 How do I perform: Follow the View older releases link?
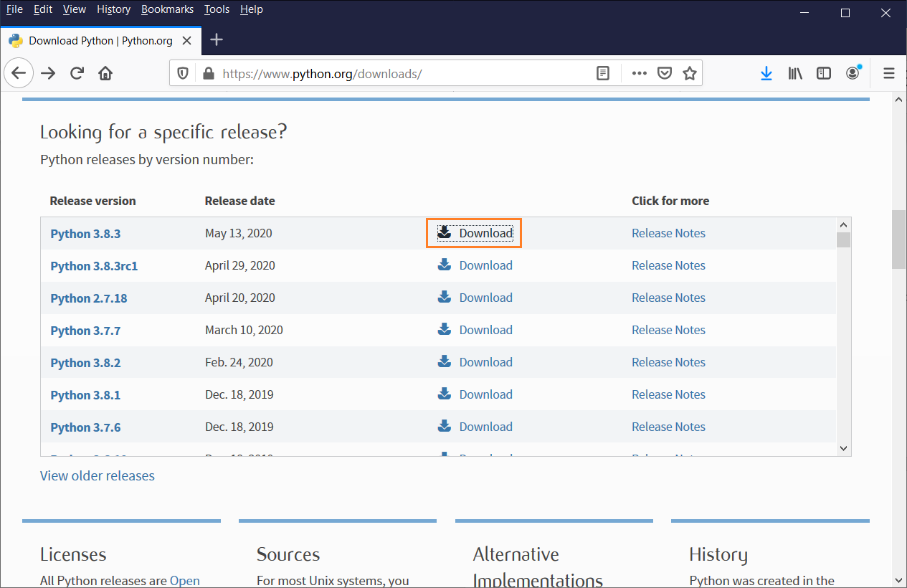point(98,475)
